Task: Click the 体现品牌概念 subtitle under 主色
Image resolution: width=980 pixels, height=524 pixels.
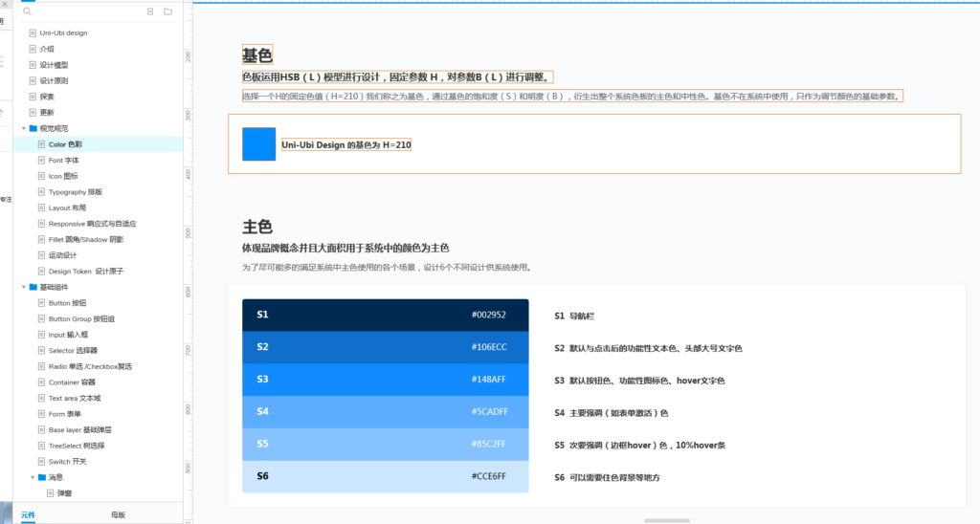Action: (x=345, y=248)
